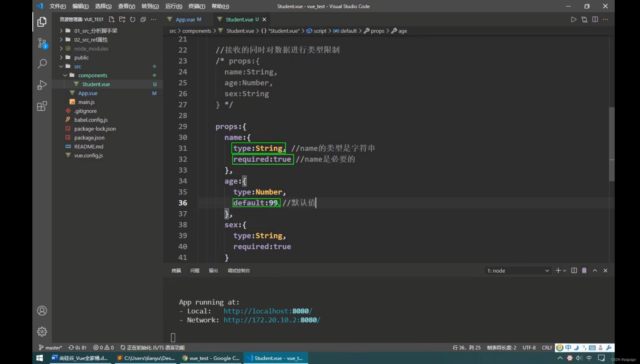640x364 pixels.
Task: Collapse the src folder
Action: click(61, 66)
